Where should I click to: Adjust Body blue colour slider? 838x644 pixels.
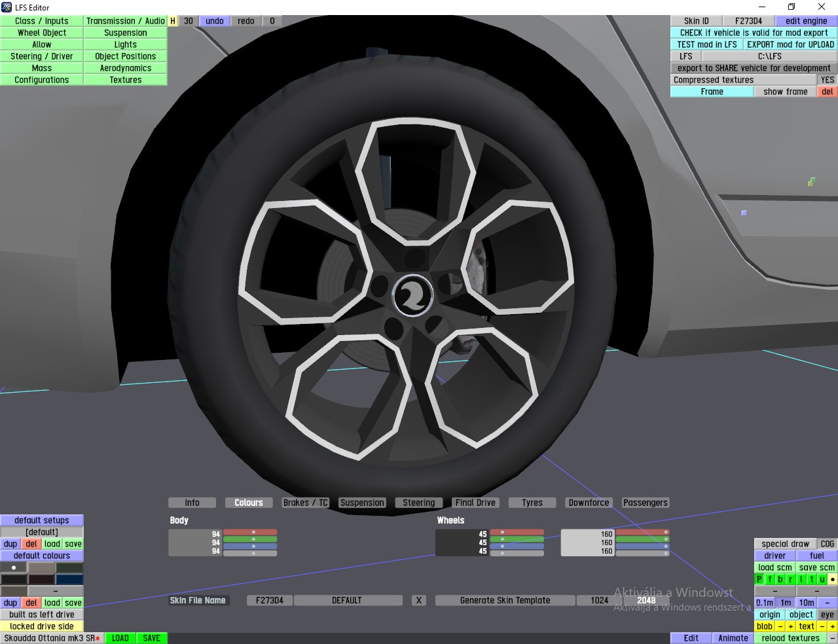(x=250, y=546)
